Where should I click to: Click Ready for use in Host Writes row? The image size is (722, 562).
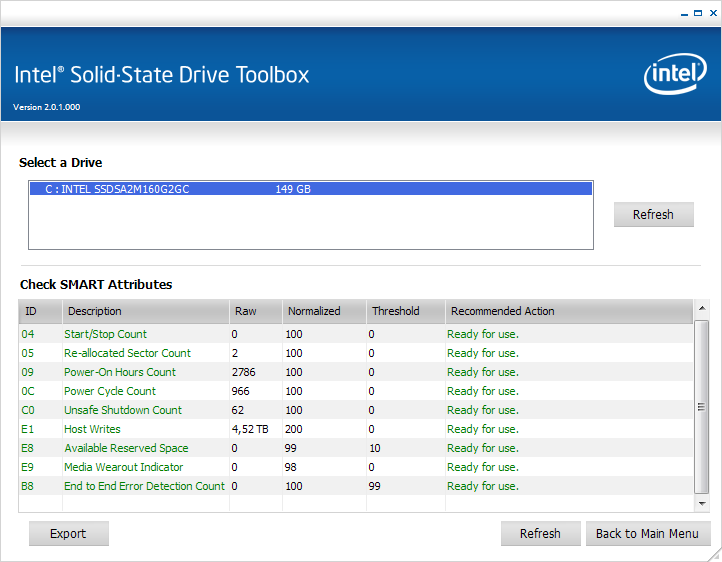(x=483, y=429)
